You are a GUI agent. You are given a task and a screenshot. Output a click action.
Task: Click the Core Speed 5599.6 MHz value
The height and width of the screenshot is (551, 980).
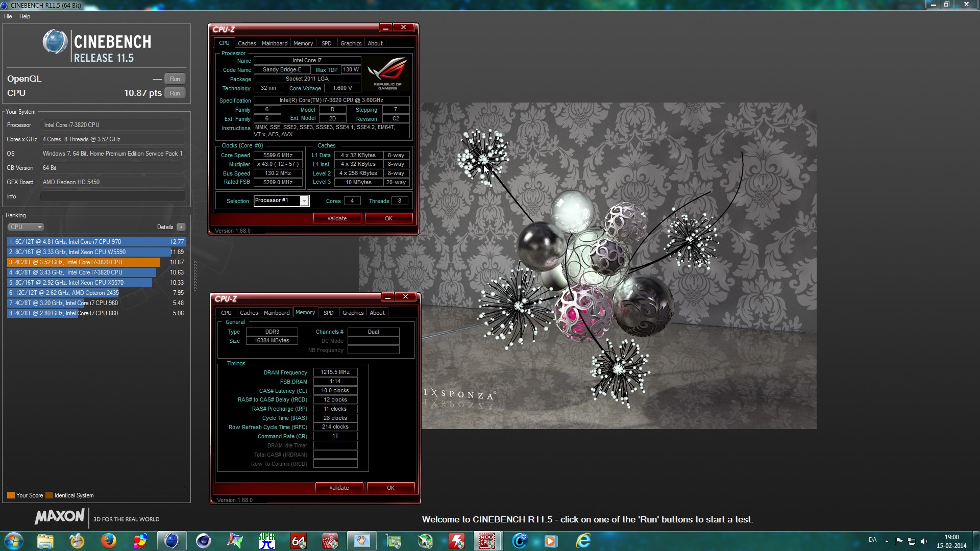278,155
